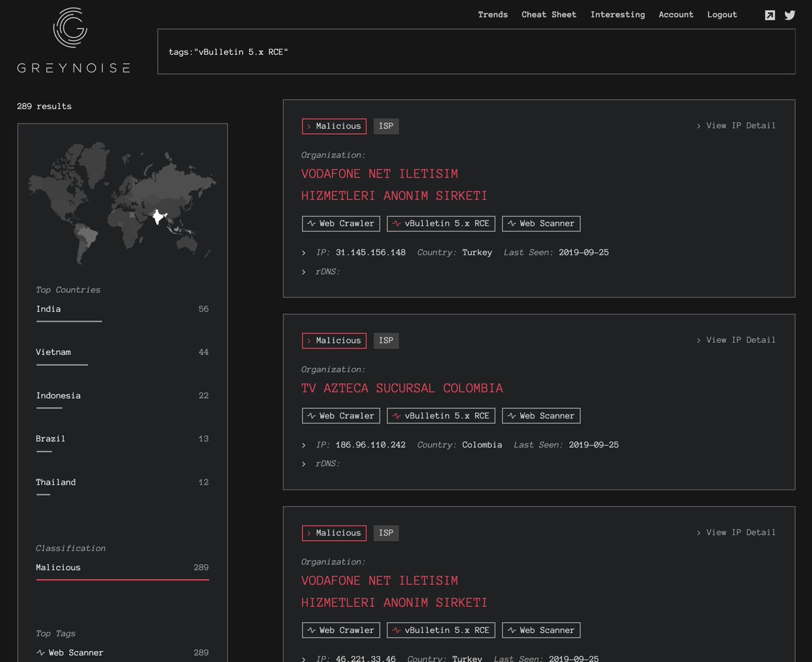Click the 289 results count text

44,107
